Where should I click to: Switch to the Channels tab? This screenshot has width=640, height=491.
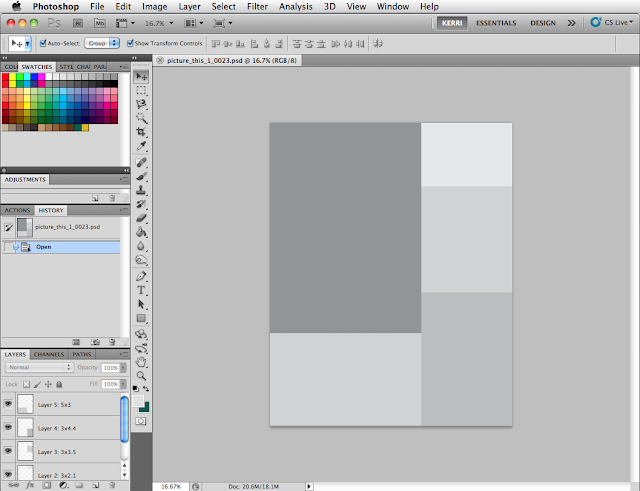48,354
